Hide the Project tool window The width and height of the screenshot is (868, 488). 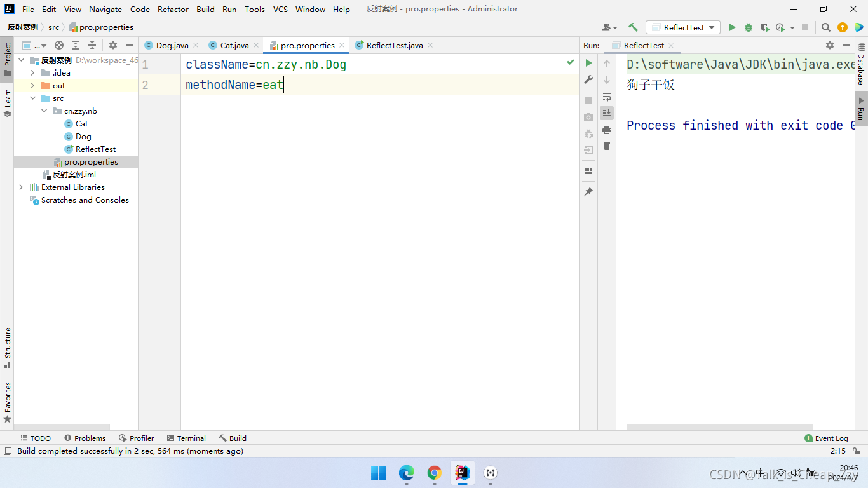tap(130, 45)
